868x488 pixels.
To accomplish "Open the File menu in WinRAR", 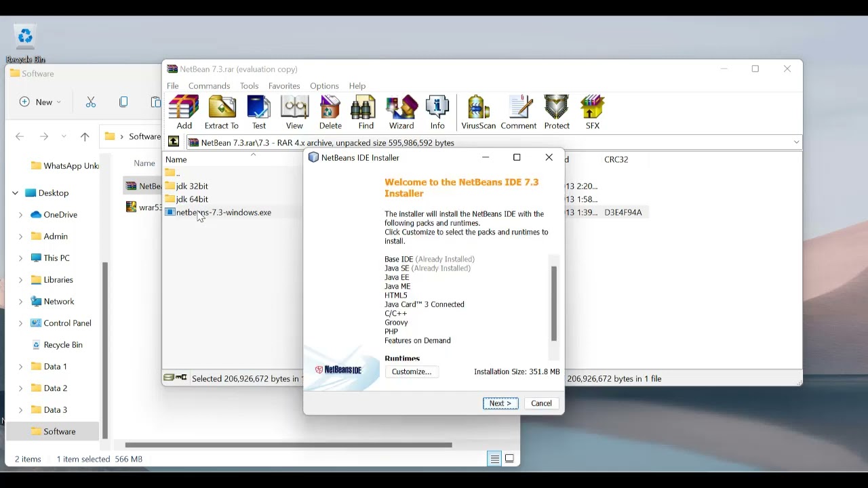I will pyautogui.click(x=173, y=86).
